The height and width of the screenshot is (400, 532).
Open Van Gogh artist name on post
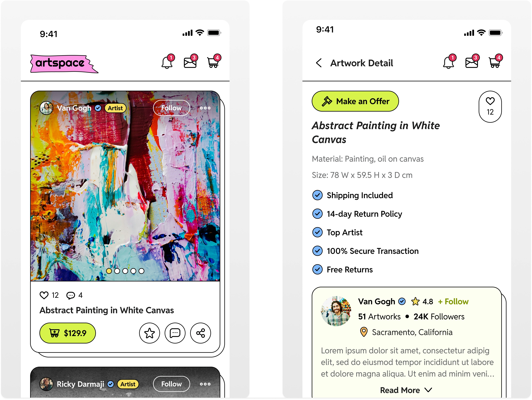[x=74, y=108]
